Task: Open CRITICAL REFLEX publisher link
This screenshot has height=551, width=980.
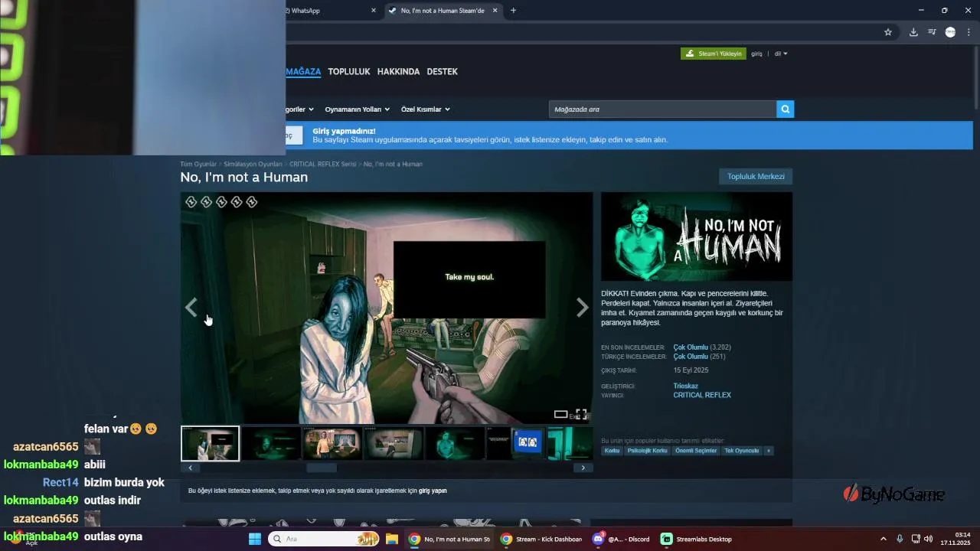Action: click(702, 396)
